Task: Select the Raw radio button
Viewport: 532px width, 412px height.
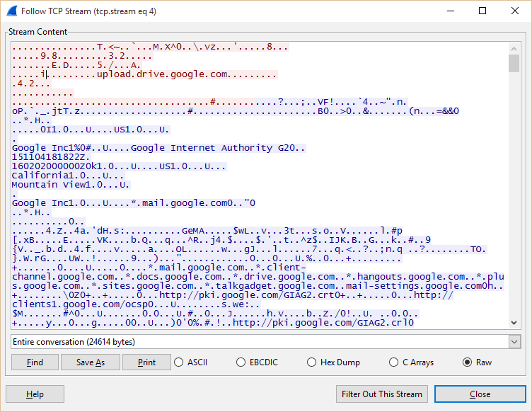Action: point(467,362)
